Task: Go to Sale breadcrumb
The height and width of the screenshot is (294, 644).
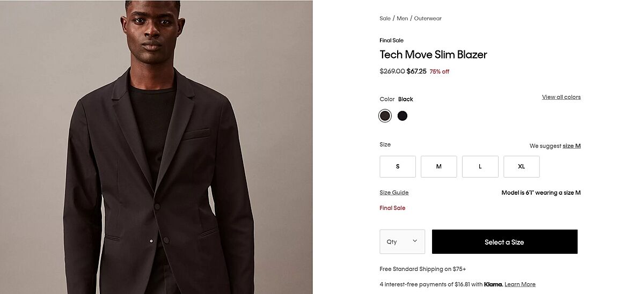Action: coord(385,18)
